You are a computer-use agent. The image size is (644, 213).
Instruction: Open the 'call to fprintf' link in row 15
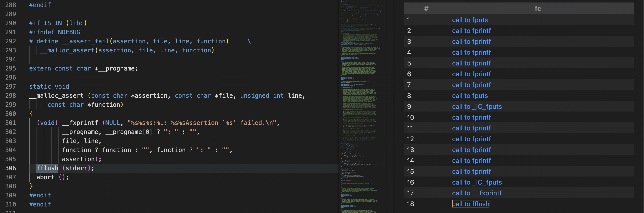coord(471,171)
